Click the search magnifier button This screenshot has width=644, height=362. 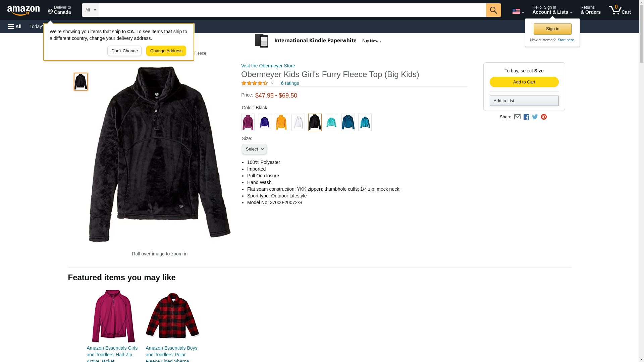[x=493, y=10]
